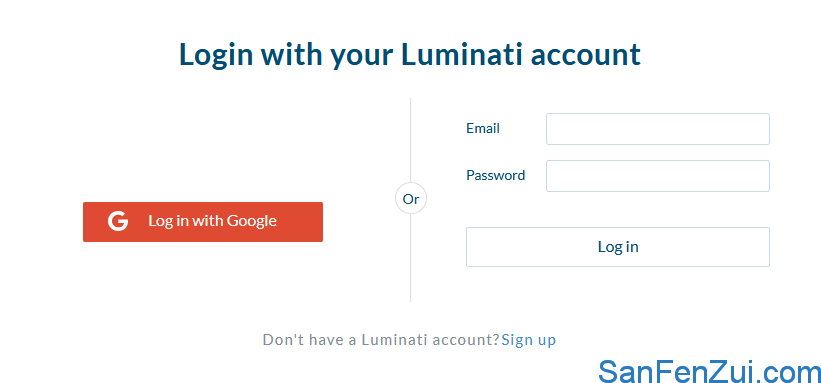The width and height of the screenshot is (821, 383).
Task: Click the Login with your Luminati account heading
Action: 410,54
